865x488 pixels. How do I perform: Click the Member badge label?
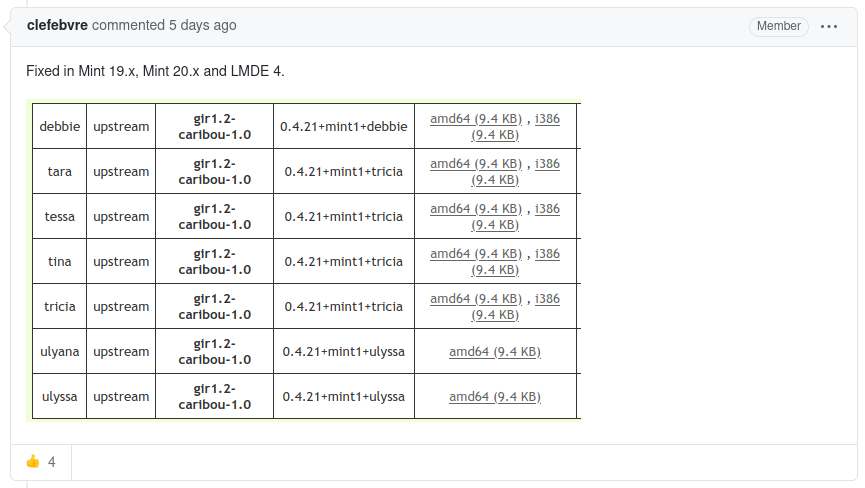point(778,26)
